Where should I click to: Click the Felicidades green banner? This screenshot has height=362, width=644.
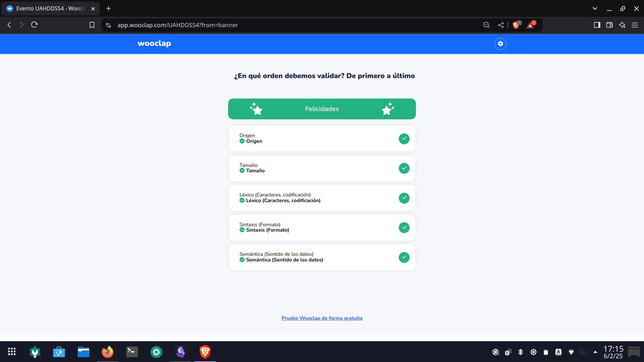(322, 109)
